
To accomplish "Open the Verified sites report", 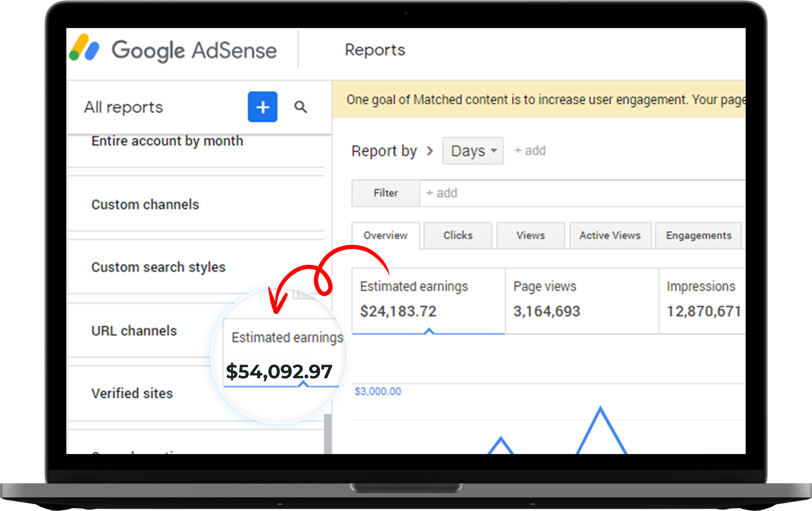I will (132, 393).
